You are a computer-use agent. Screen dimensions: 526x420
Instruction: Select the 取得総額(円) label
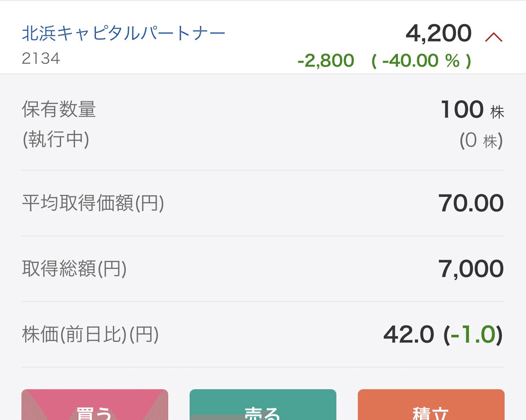pyautogui.click(x=74, y=269)
